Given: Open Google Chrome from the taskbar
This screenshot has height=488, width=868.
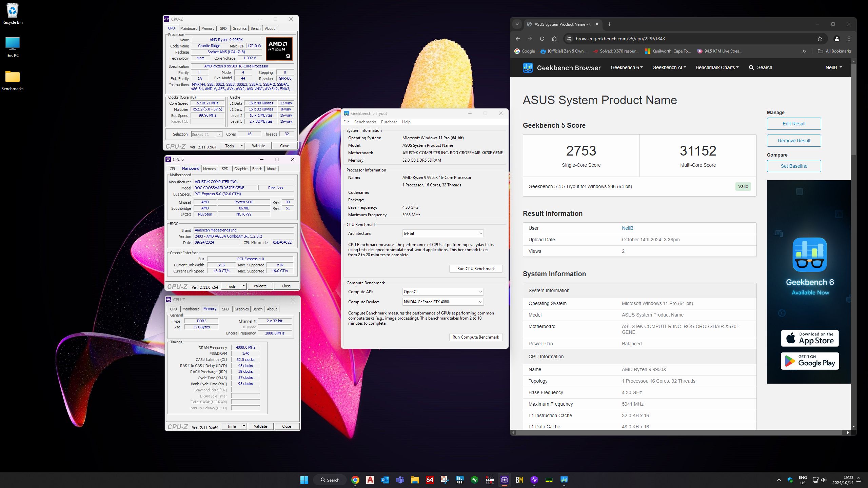Looking at the screenshot, I should (355, 480).
